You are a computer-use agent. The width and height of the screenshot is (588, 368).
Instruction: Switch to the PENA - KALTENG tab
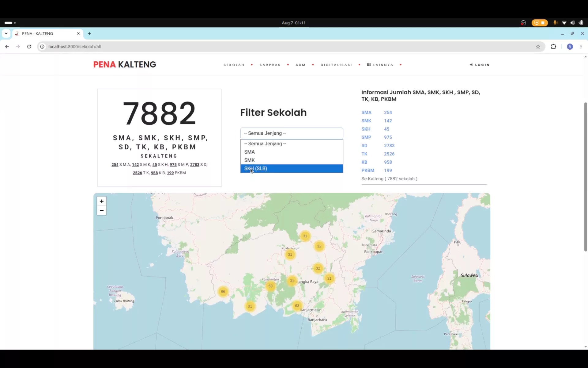tap(47, 33)
